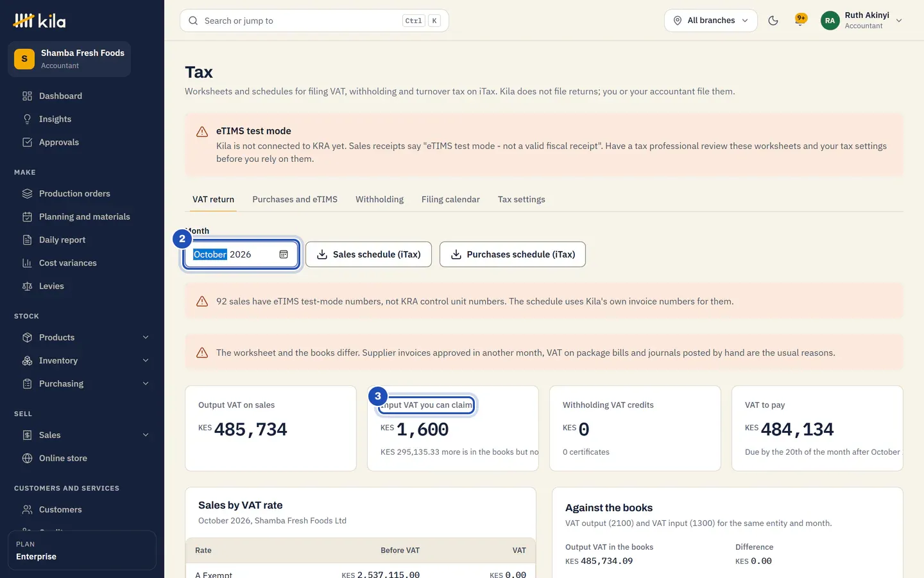Image resolution: width=924 pixels, height=578 pixels.
Task: Click the Cost variances chart icon
Action: coord(27,263)
